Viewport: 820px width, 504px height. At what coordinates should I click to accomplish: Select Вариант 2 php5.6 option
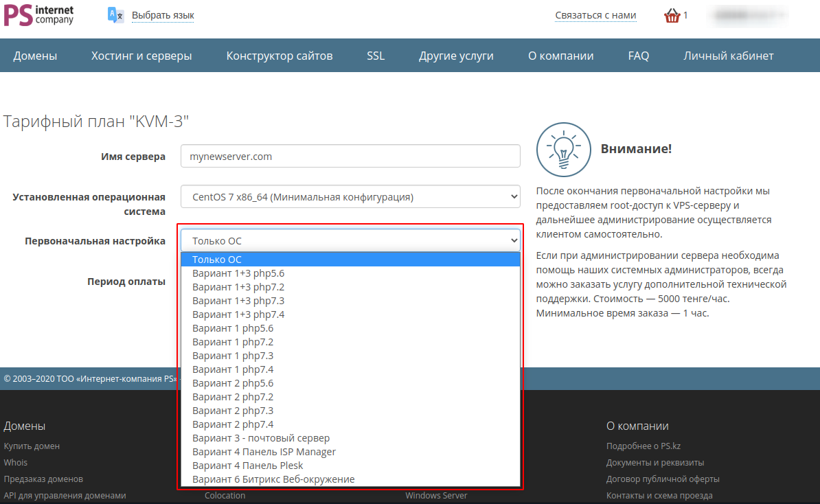point(350,383)
